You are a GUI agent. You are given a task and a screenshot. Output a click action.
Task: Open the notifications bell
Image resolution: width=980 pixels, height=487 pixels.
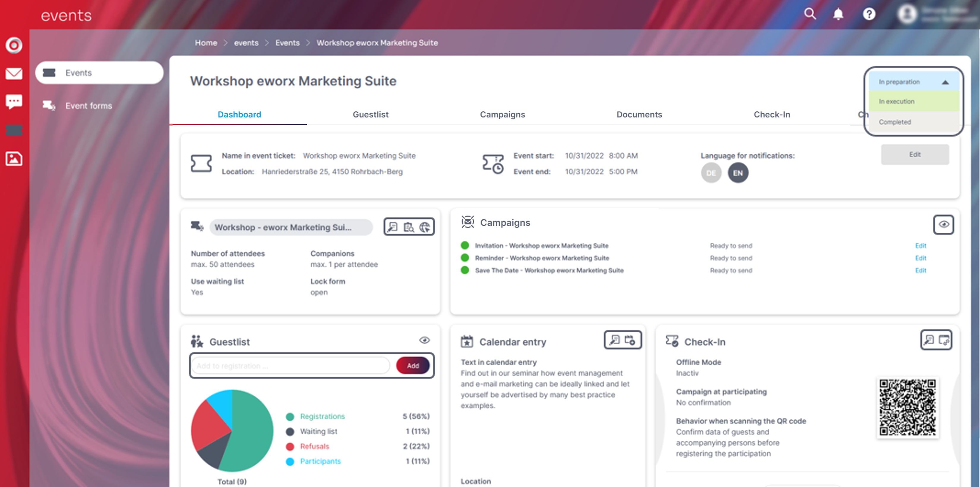coord(838,14)
